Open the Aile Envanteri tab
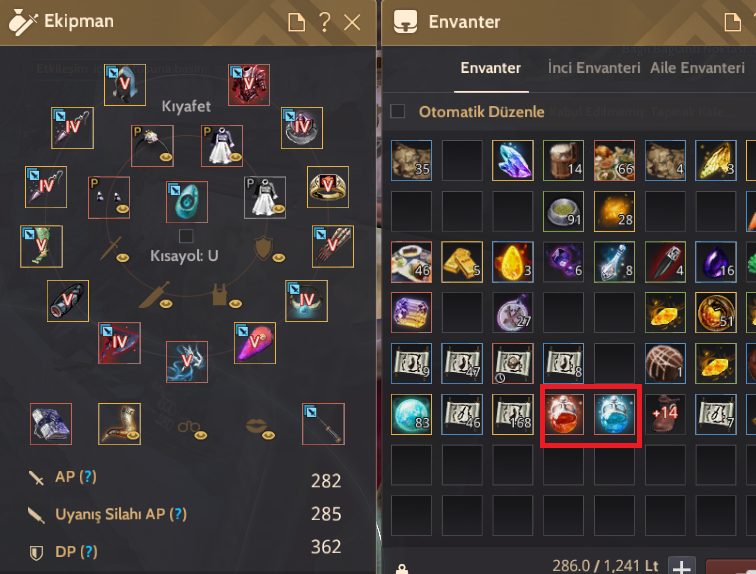 click(x=697, y=68)
